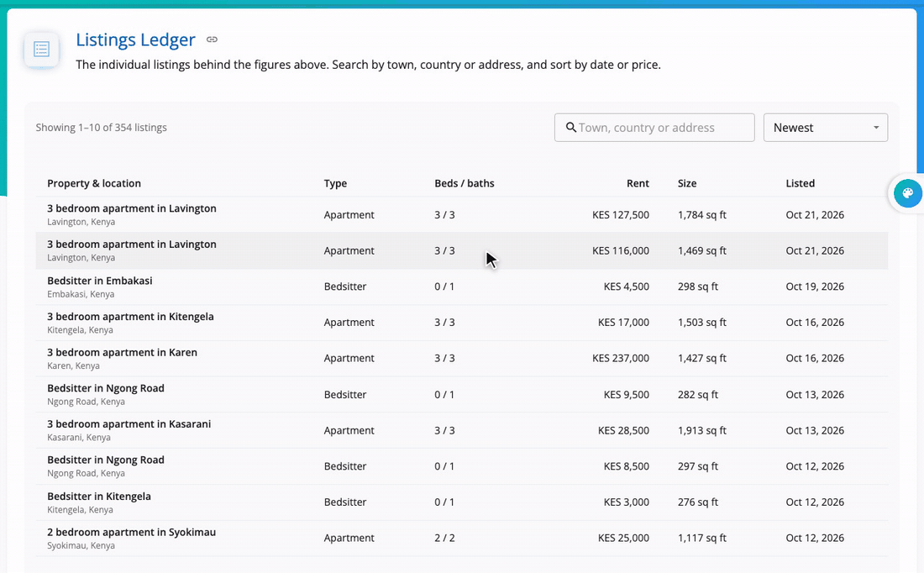Image resolution: width=924 pixels, height=573 pixels.
Task: Open 3 bedroom apartment in Kasarani listing
Action: [129, 423]
